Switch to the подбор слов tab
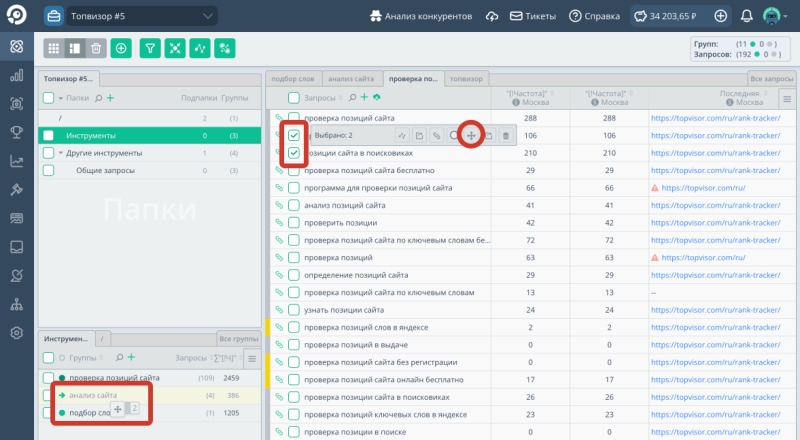 coord(294,78)
